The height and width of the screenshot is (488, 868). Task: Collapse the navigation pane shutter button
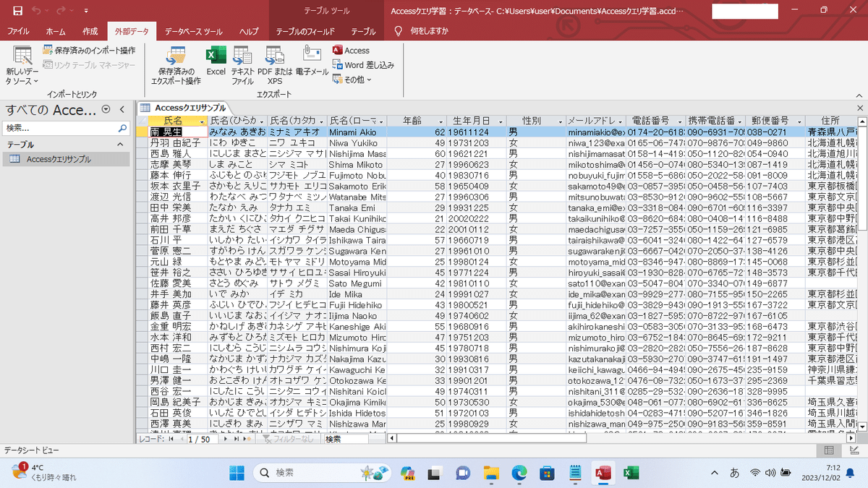click(x=123, y=109)
